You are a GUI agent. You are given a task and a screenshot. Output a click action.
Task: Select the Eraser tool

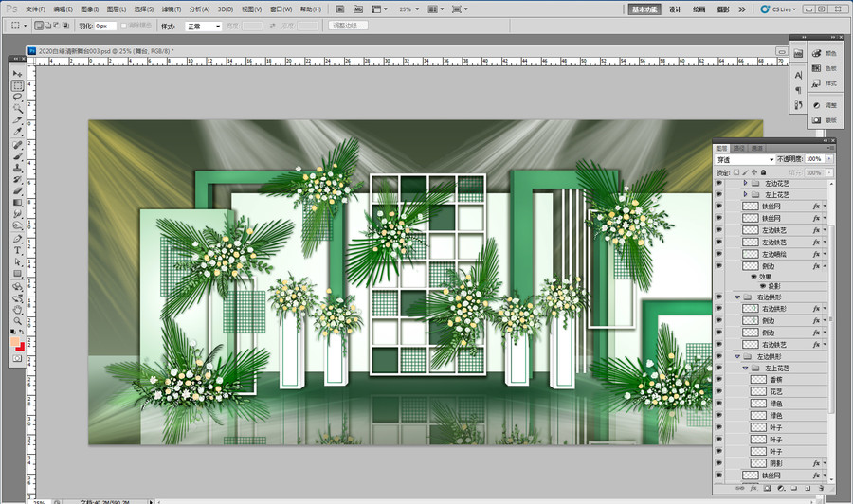[x=17, y=190]
